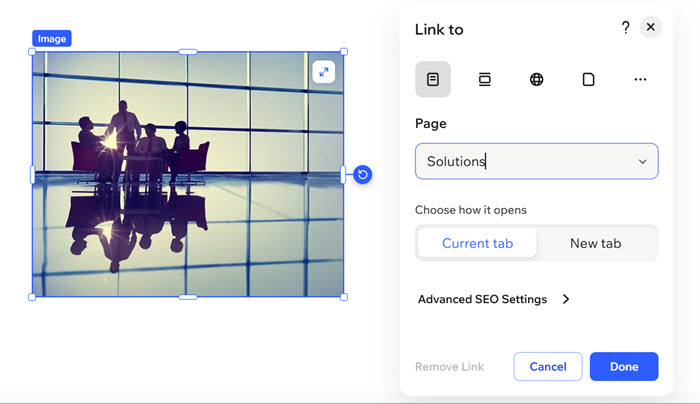700x404 pixels.
Task: Click the image's top middle handle
Action: 188,52
